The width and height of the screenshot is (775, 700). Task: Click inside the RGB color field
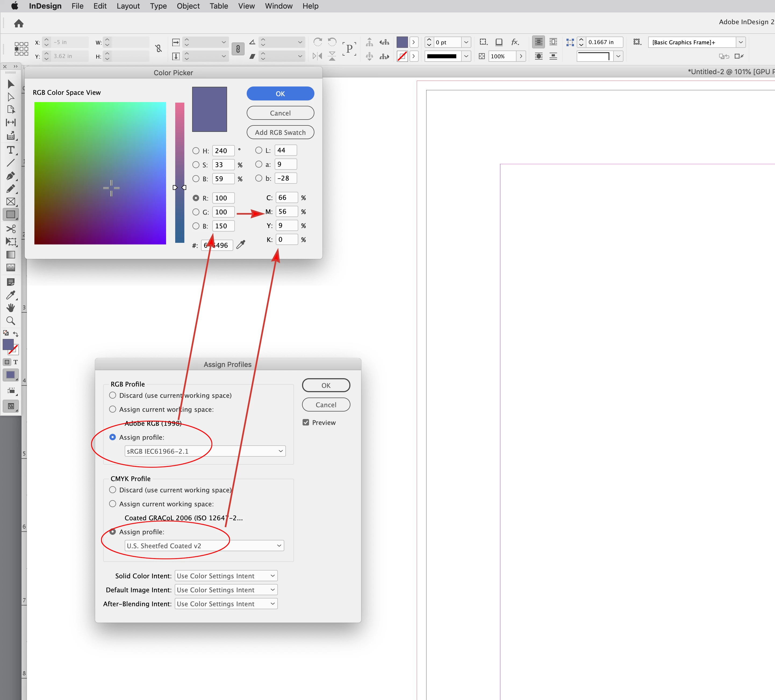[x=100, y=173]
